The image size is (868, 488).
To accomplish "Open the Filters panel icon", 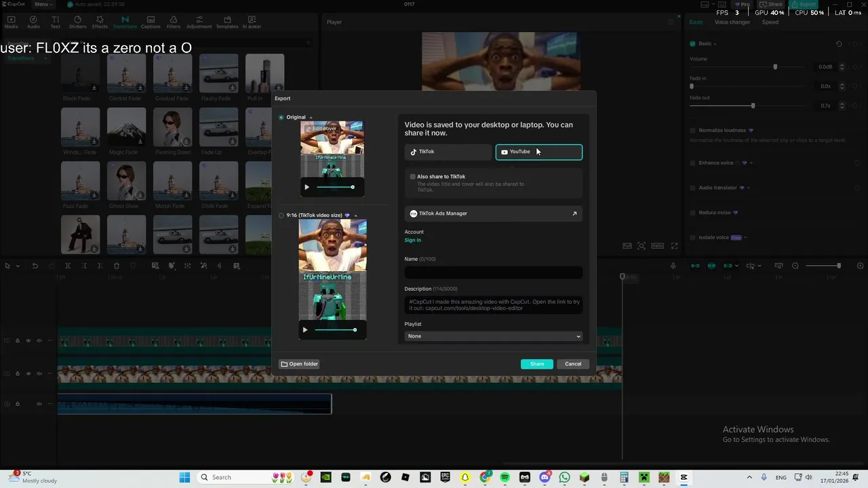I will (x=174, y=22).
